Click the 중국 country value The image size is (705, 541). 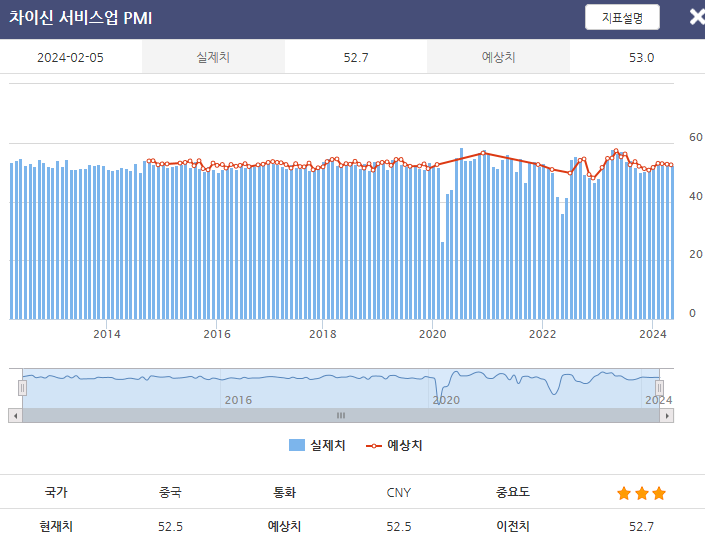(170, 492)
